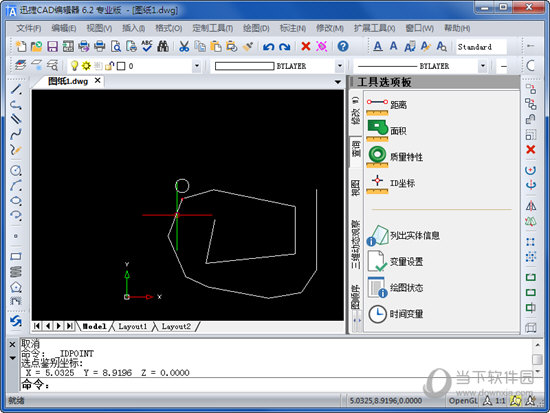Switch to the 视图 vertical palette tab
550x413 pixels.
coord(355,188)
